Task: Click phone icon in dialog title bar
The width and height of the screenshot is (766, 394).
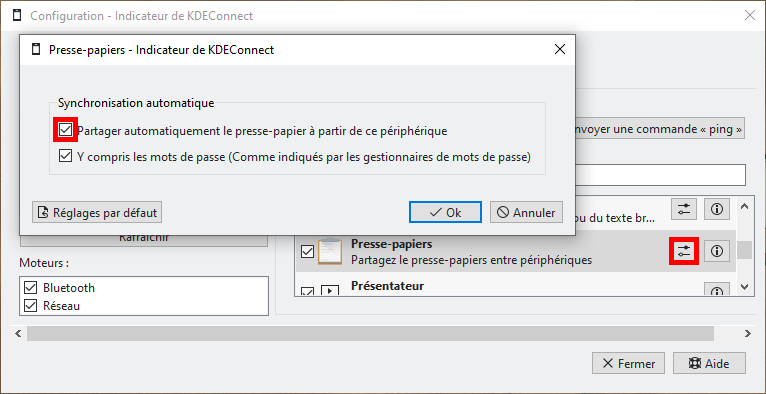Action: pos(35,49)
